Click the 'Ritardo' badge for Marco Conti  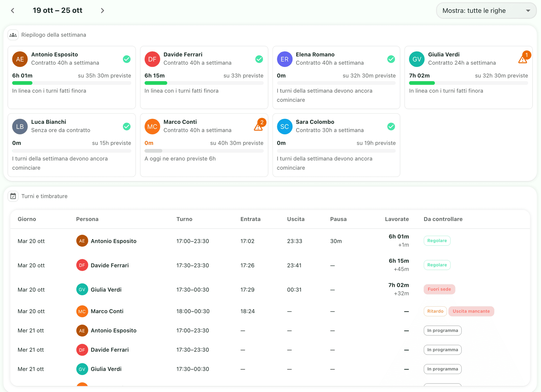click(x=435, y=311)
